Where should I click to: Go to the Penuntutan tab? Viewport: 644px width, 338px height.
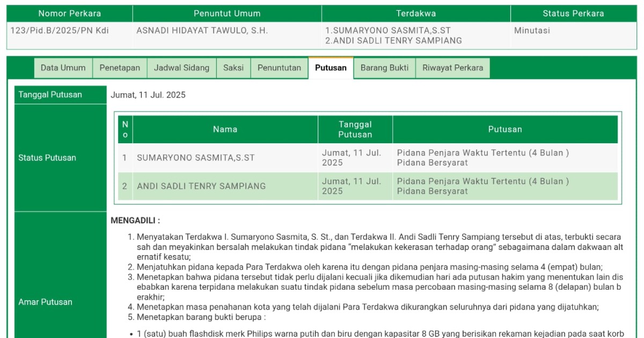(279, 68)
